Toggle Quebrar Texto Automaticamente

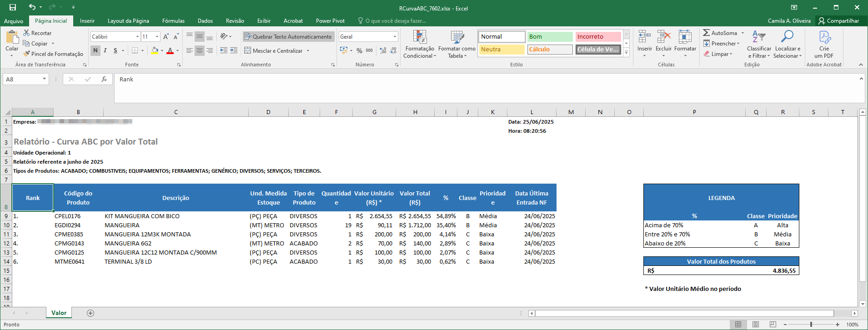[288, 37]
